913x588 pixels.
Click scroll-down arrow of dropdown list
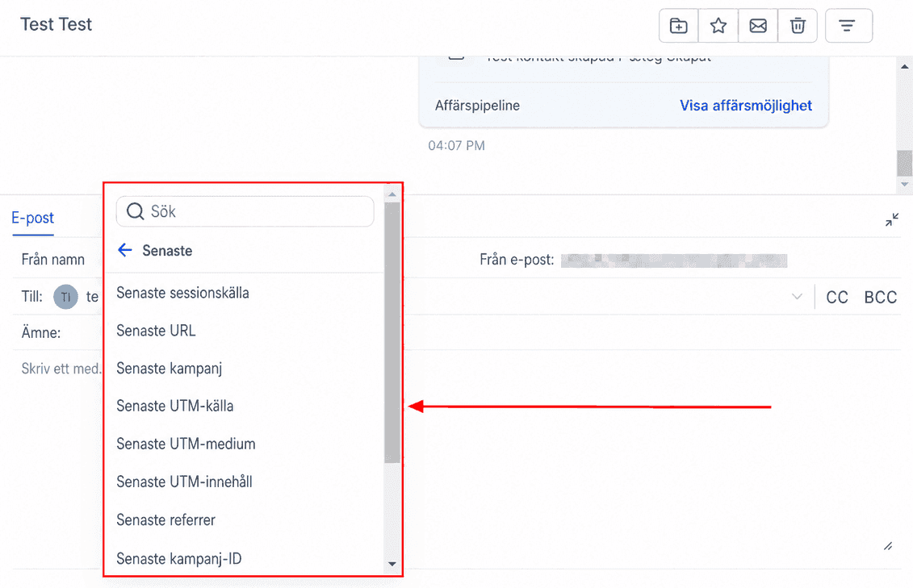[392, 564]
